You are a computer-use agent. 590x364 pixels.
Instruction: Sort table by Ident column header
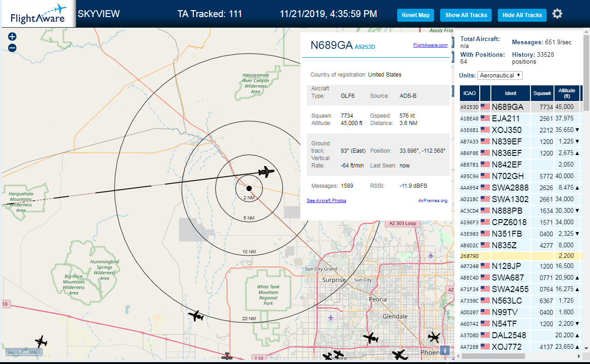[511, 93]
